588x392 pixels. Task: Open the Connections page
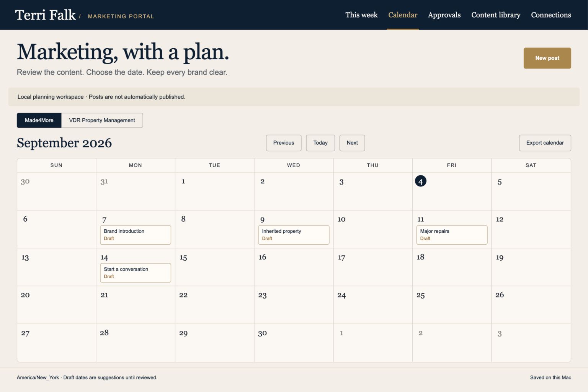[551, 15]
